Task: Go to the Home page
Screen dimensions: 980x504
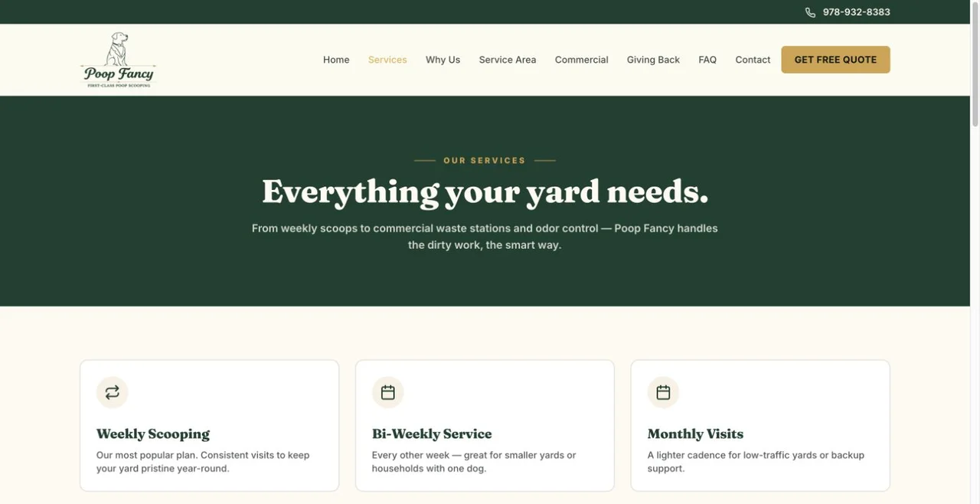Action: (336, 60)
